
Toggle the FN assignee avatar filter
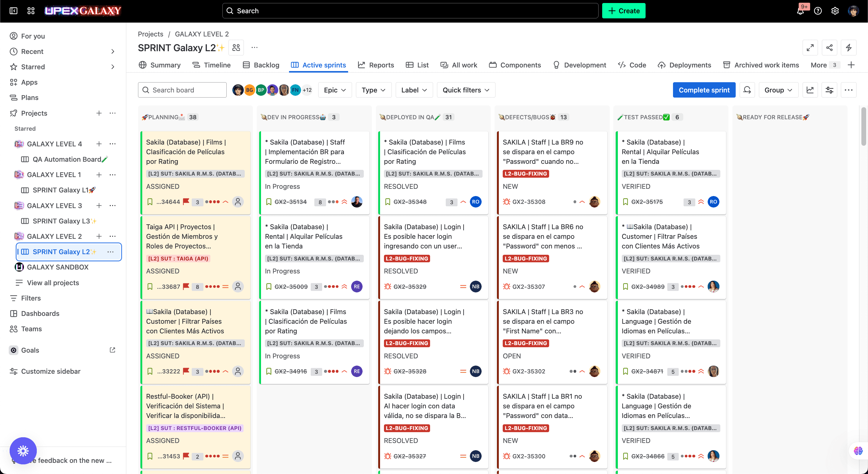295,90
